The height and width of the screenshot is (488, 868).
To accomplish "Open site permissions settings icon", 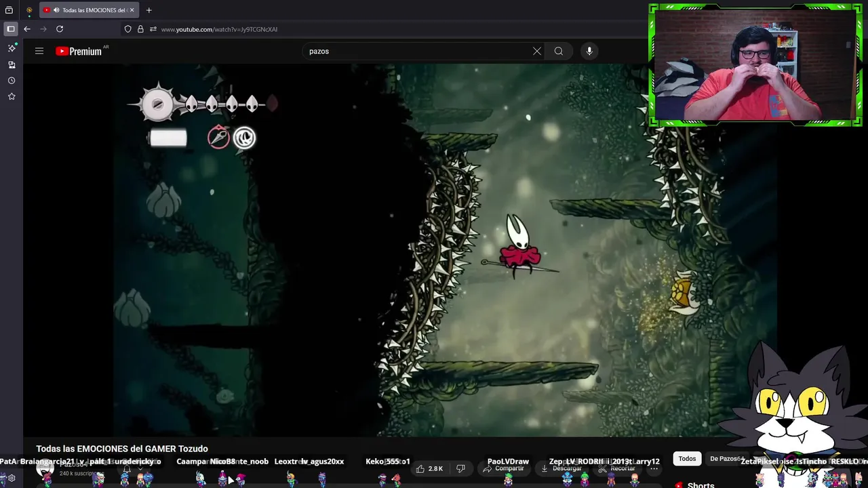I will (153, 29).
